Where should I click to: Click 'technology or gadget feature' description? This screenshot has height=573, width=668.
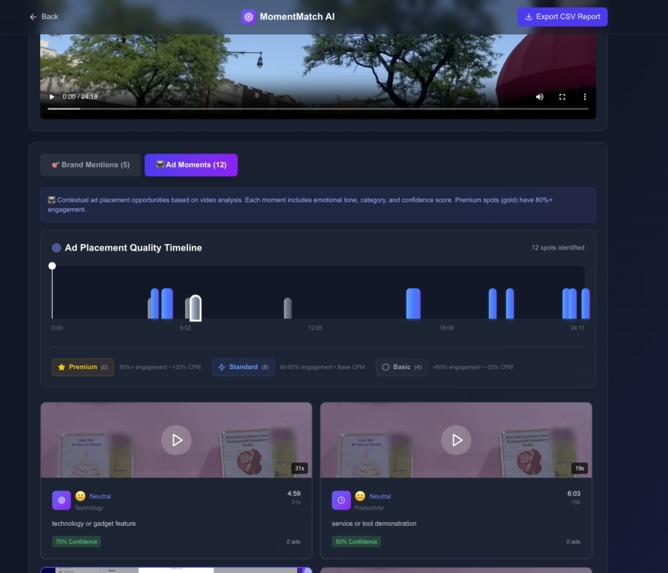tap(94, 523)
